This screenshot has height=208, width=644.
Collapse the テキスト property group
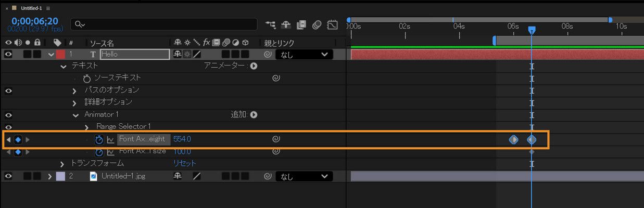point(64,67)
